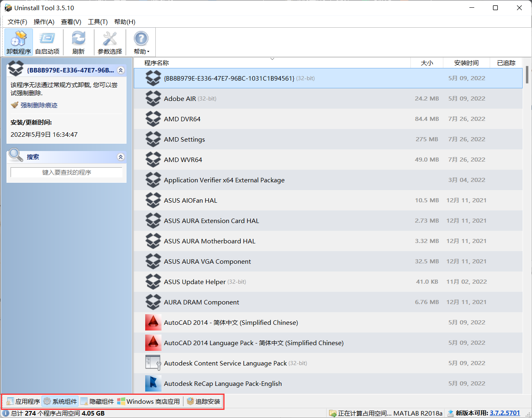Screen dimensions: 532x418
Task: Open the 查看(V) menu
Action: pyautogui.click(x=71, y=22)
